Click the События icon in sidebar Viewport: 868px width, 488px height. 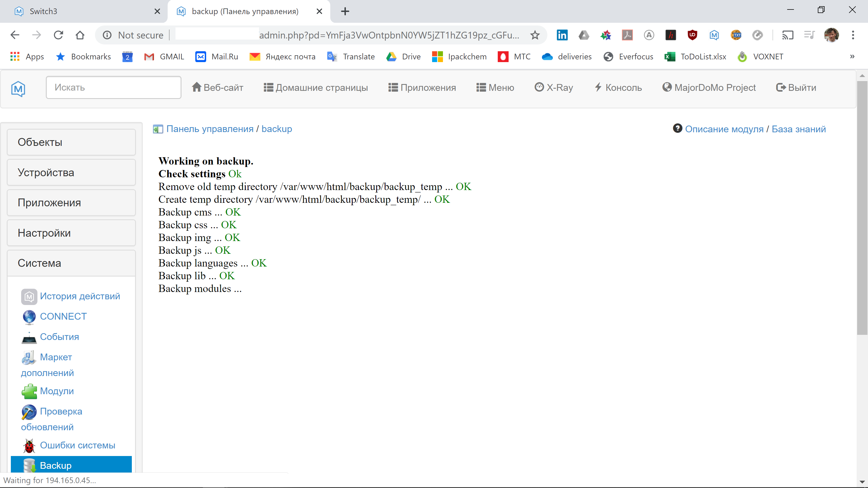[x=29, y=337]
